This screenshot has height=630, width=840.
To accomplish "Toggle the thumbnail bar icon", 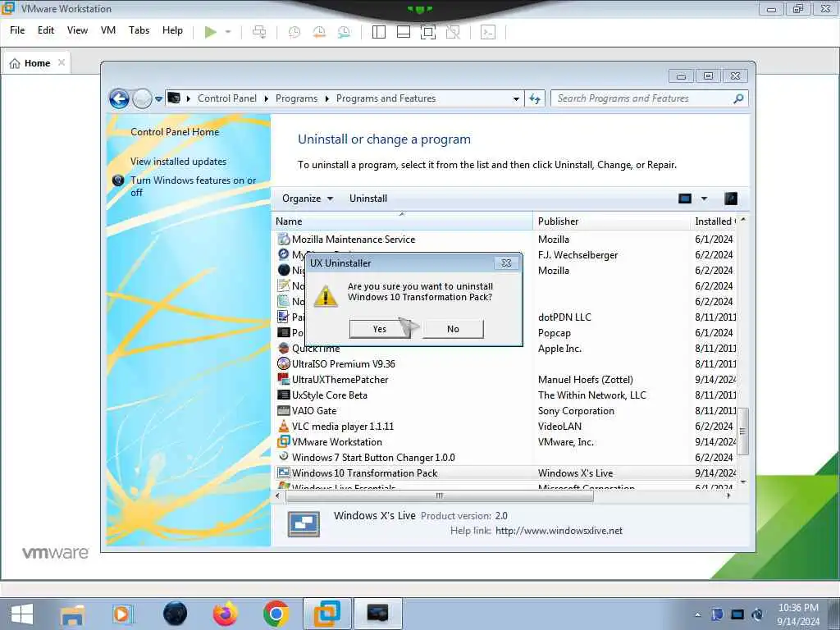I will 404,32.
